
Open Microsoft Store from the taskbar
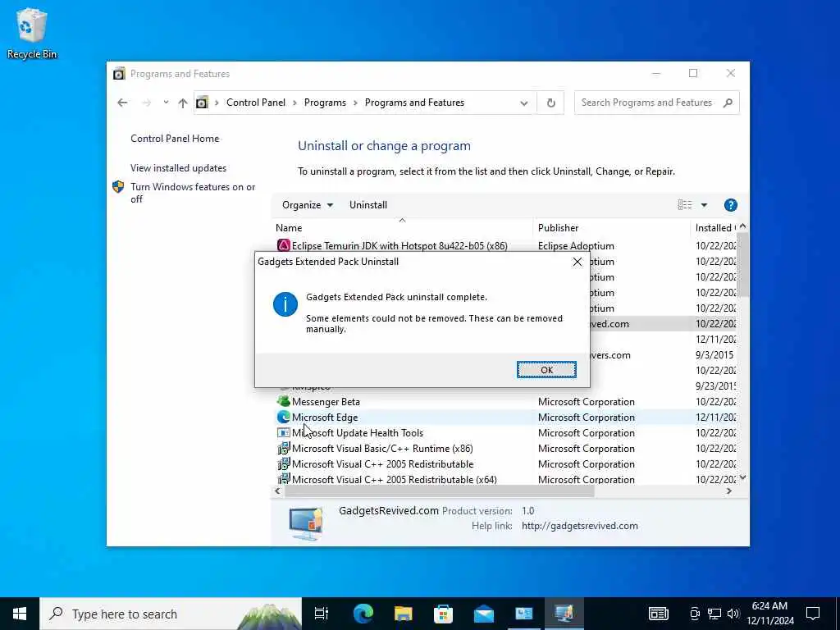pyautogui.click(x=444, y=614)
